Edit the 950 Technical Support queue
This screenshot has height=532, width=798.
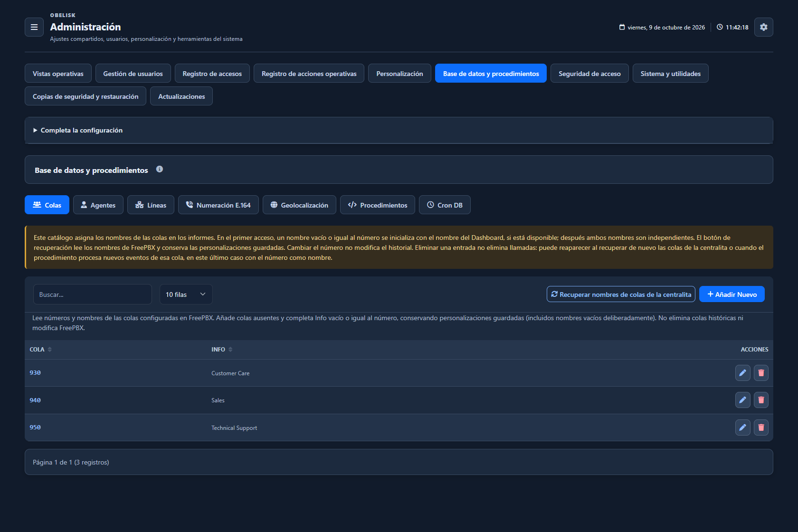(743, 427)
